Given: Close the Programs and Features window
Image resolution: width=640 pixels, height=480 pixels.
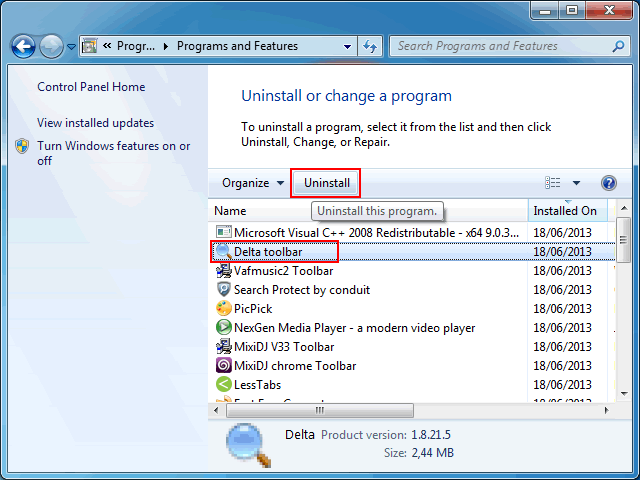Looking at the screenshot, I should pos(609,11).
